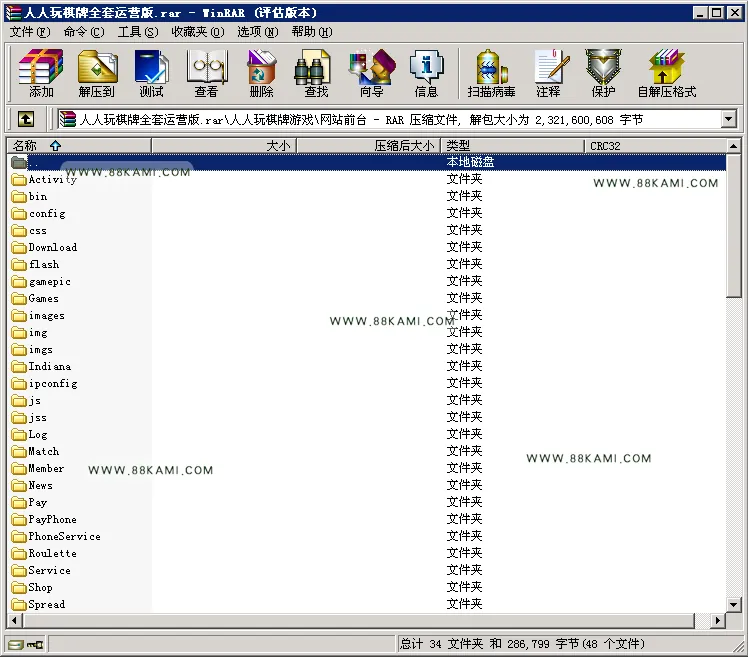Click the vertical scrollbar down arrow
Image resolution: width=748 pixels, height=657 pixels.
click(x=734, y=604)
